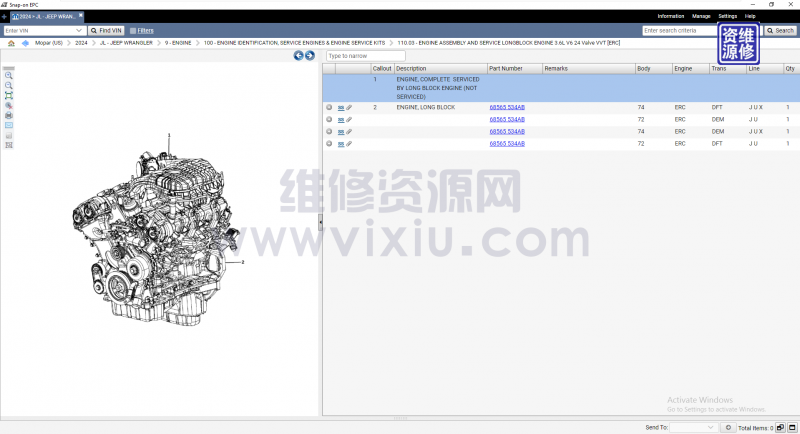Sort by the Callout column header

pos(382,68)
